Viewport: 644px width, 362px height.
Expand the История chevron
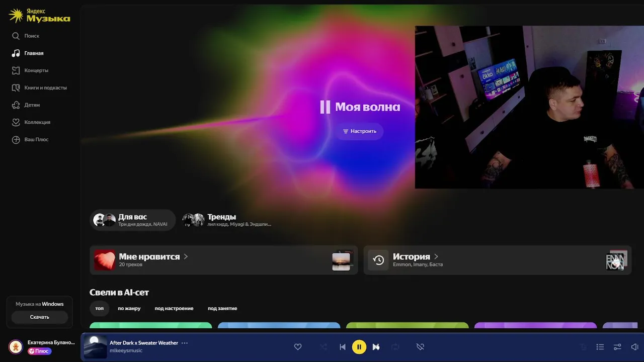click(x=436, y=256)
